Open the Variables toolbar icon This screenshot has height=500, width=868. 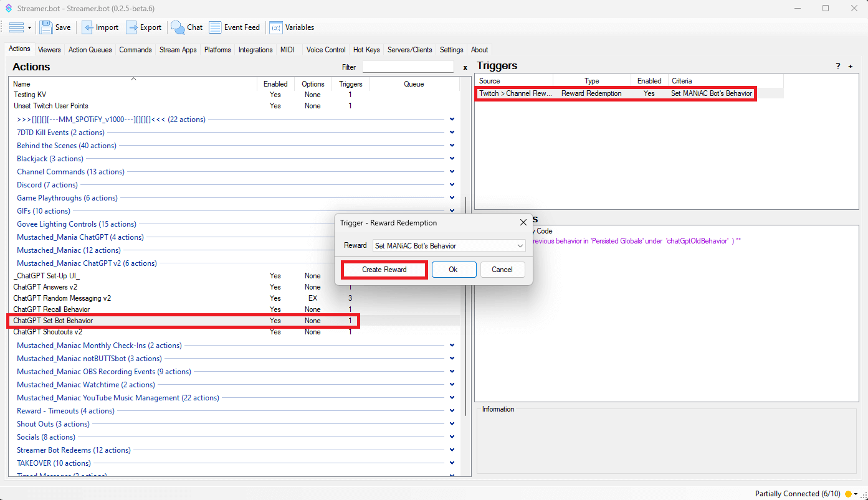pos(275,27)
